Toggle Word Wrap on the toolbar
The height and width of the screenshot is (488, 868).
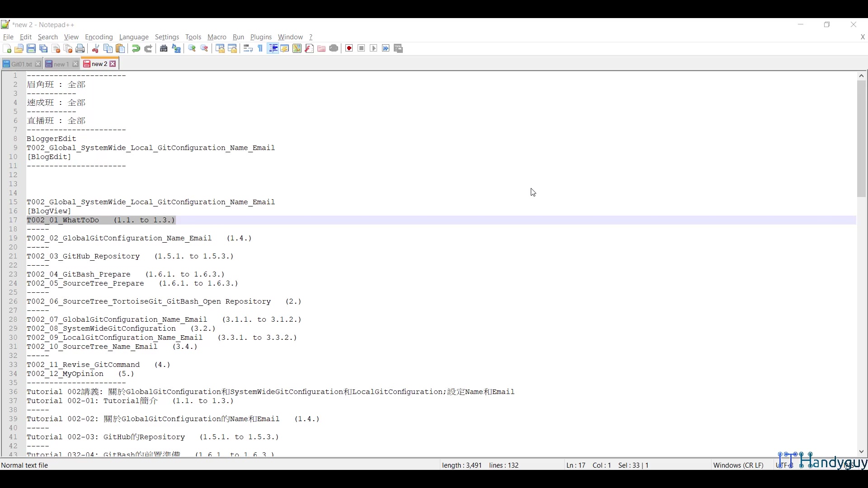click(x=247, y=48)
